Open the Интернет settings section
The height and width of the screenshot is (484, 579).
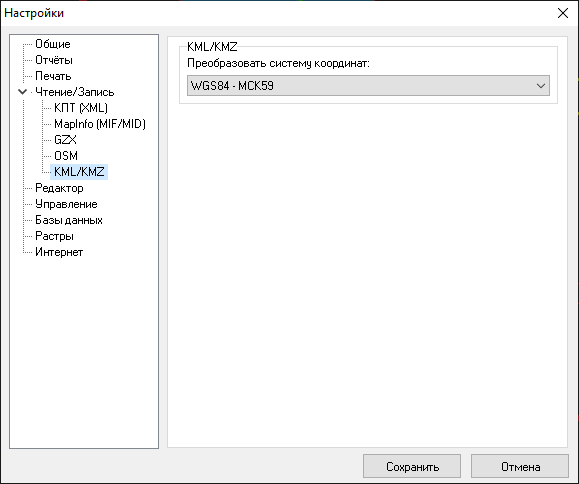(x=59, y=252)
